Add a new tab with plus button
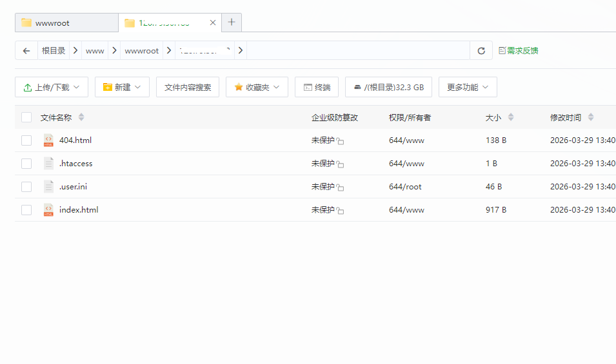The height and width of the screenshot is (364, 616). (x=232, y=23)
